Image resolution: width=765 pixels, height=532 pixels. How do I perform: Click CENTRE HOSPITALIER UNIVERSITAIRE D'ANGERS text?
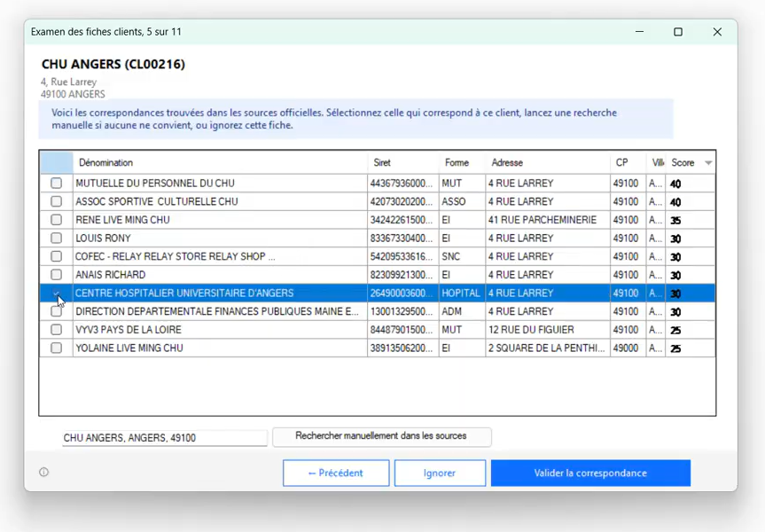[184, 293]
